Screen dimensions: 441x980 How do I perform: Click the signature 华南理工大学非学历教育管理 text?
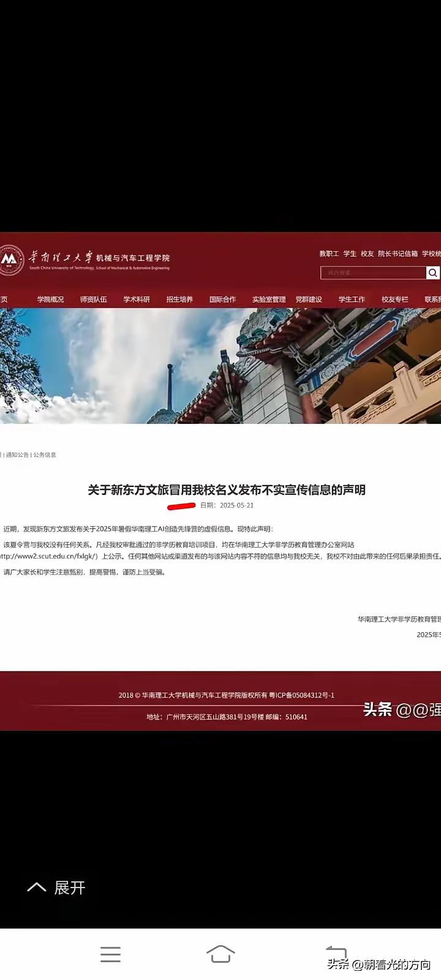[x=399, y=619]
